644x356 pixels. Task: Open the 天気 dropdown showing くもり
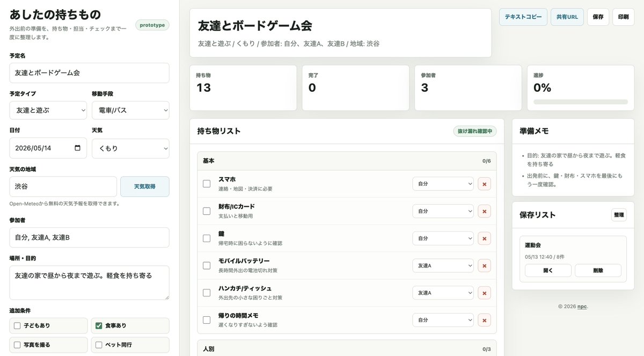coord(130,148)
